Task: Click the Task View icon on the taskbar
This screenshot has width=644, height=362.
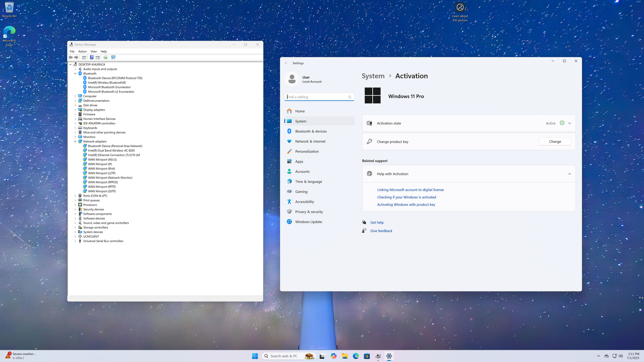Action: coord(322,356)
